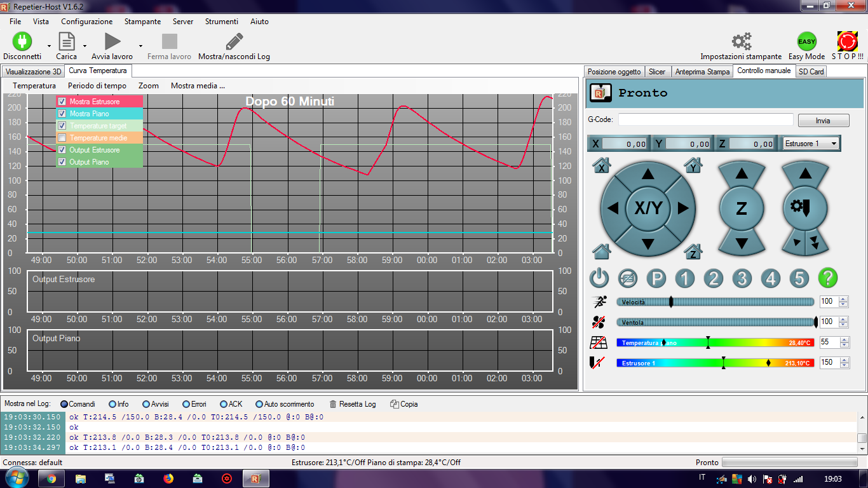Click the Home X axis icon
The width and height of the screenshot is (868, 488).
click(601, 166)
